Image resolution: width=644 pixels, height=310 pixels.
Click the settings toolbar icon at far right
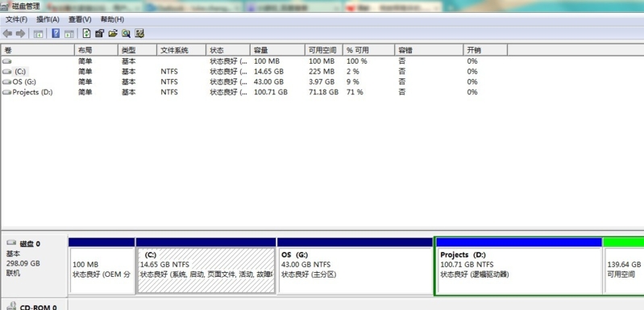coord(139,34)
